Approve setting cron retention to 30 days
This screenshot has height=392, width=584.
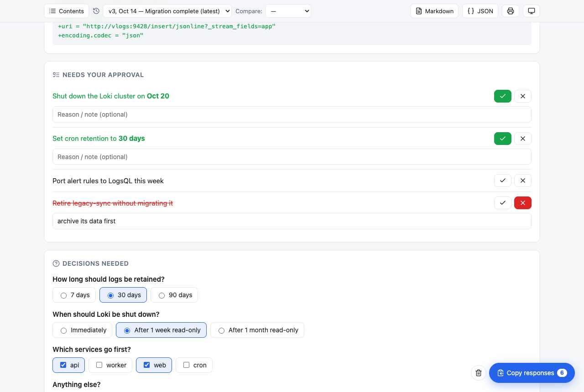[503, 139]
